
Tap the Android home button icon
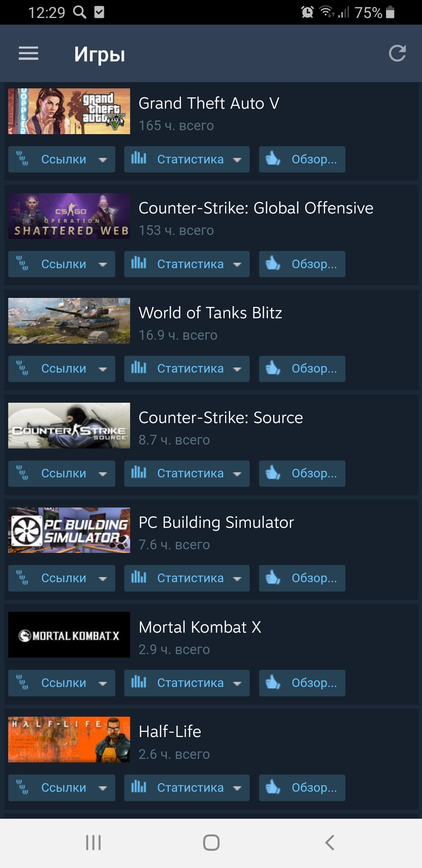(x=211, y=843)
